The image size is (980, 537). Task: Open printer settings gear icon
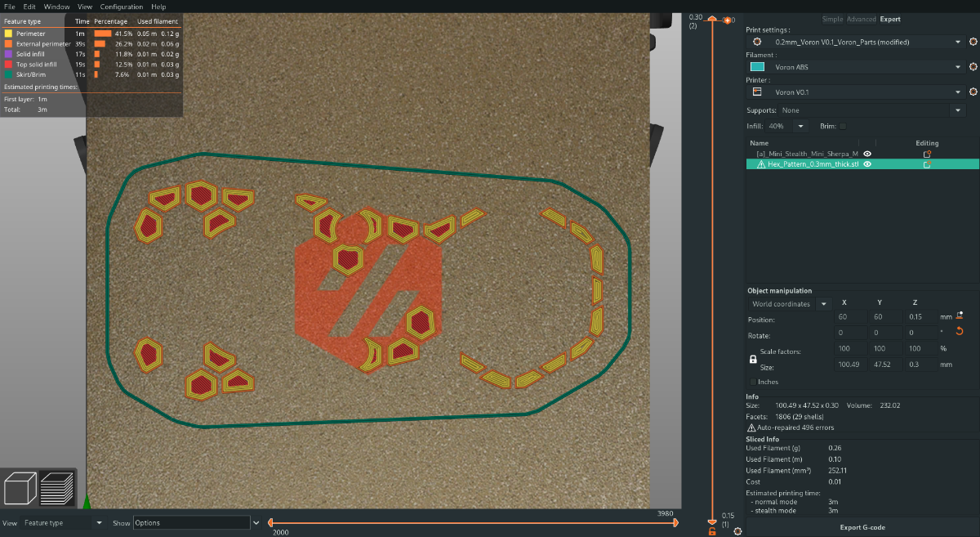click(x=973, y=92)
